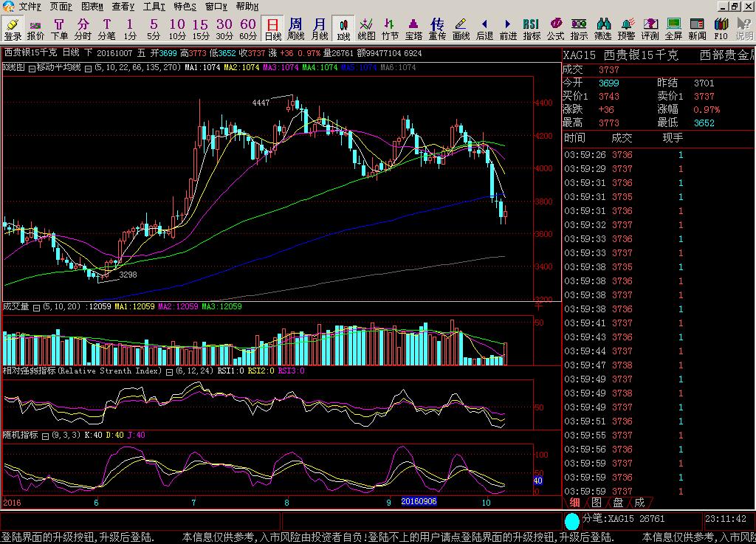This screenshot has height=544, width=756.
Task: Switch to 竹节 bar chart type
Action: tap(390, 29)
